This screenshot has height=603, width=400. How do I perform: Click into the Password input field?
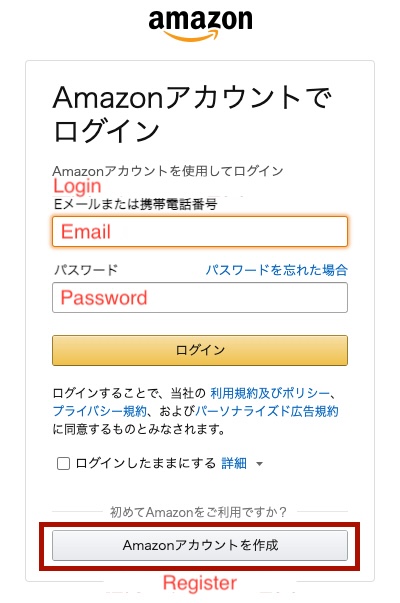200,298
